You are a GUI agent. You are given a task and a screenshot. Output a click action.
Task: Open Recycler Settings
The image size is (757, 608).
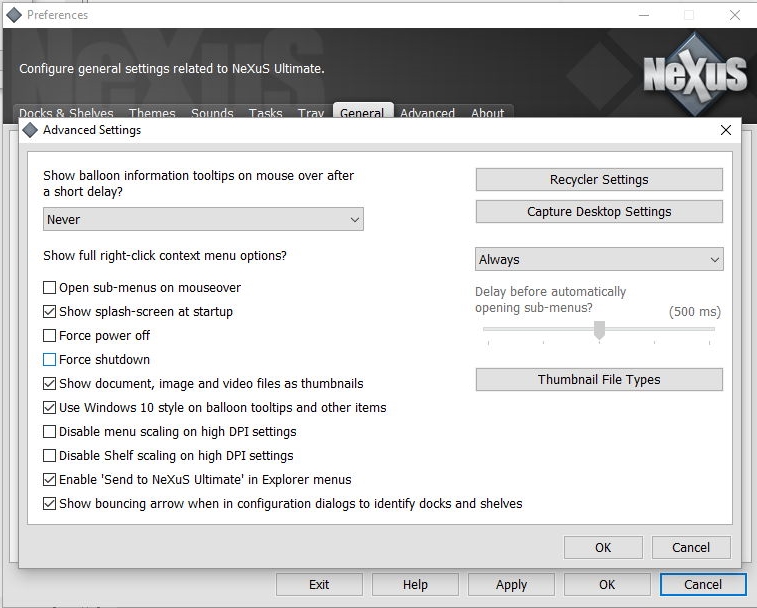tap(599, 180)
